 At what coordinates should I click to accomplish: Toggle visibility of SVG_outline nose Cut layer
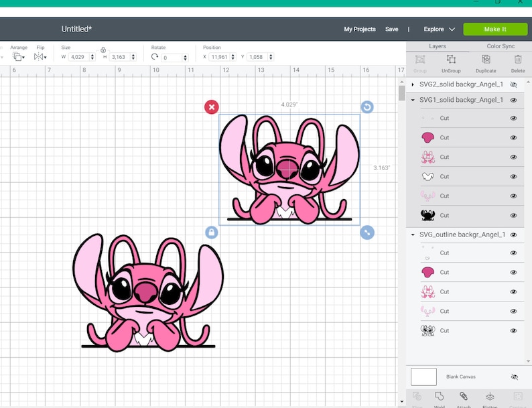514,273
